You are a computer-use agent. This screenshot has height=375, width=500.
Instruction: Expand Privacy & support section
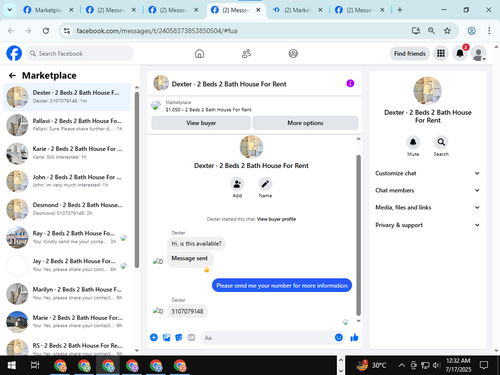click(x=428, y=225)
